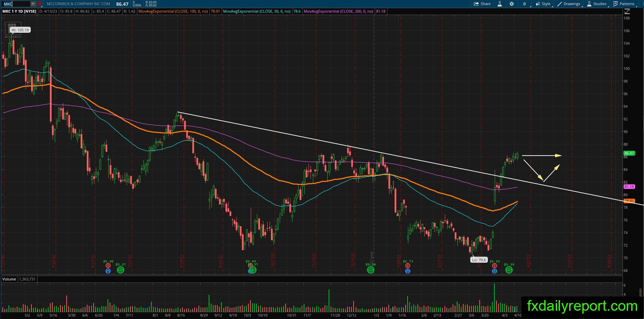Viewport: 644px width, 319px height.
Task: Click the blue conference call icon near 6/20
Action: (108, 271)
